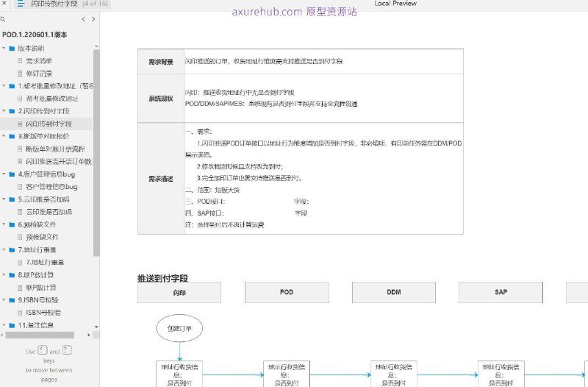Open the 断版单对账开票流程 page
588x387 pixels.
click(x=55, y=149)
